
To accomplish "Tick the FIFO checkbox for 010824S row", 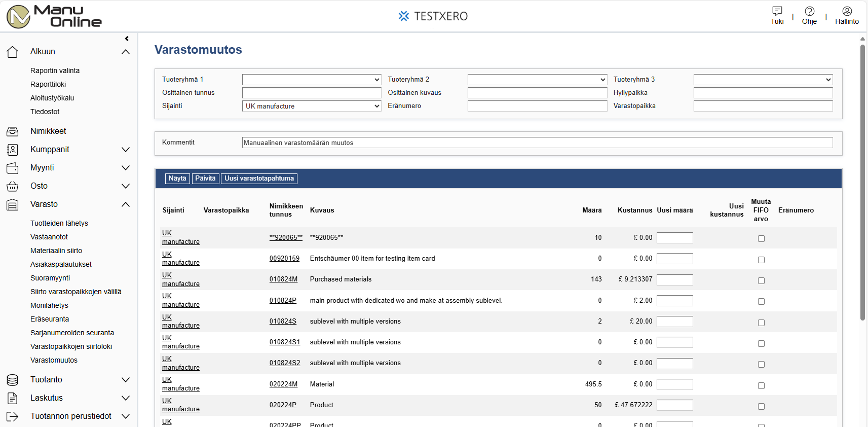I will (x=761, y=323).
